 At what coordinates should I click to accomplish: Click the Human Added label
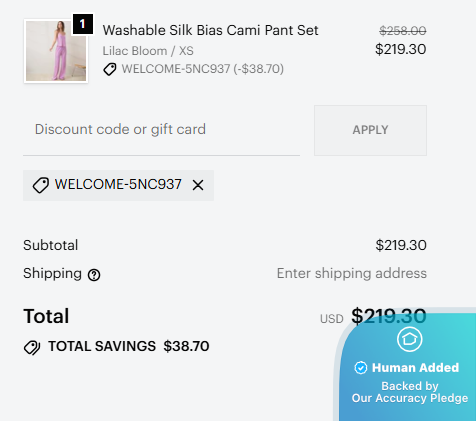point(415,368)
